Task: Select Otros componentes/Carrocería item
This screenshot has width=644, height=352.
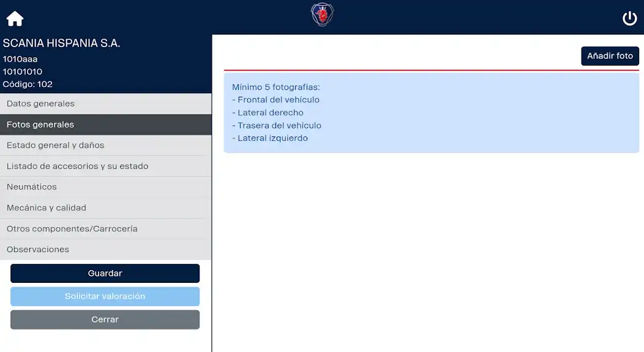Action: [x=105, y=229]
